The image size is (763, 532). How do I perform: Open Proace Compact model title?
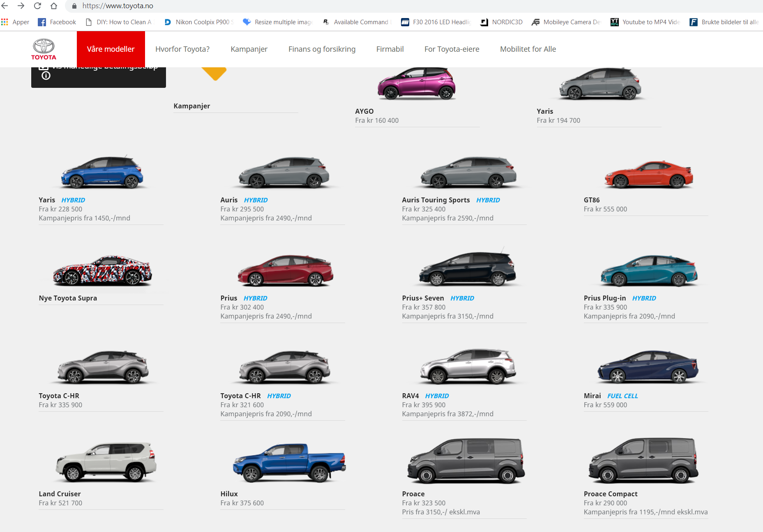tap(611, 494)
